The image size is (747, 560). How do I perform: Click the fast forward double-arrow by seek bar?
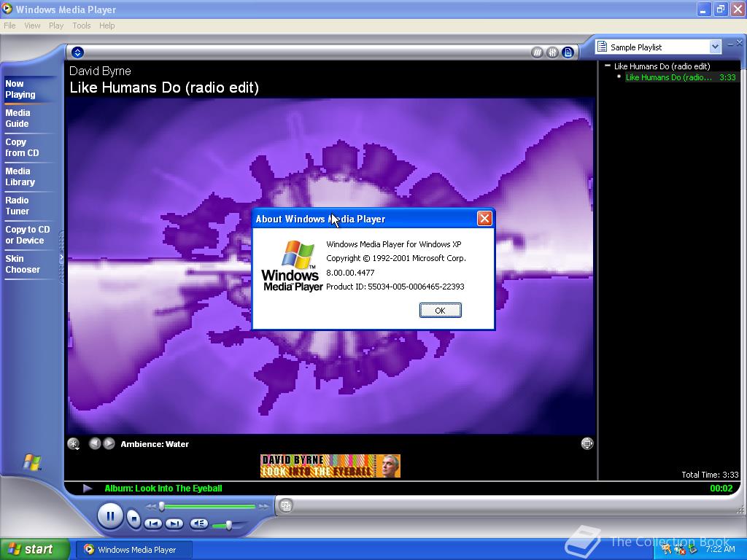click(263, 507)
